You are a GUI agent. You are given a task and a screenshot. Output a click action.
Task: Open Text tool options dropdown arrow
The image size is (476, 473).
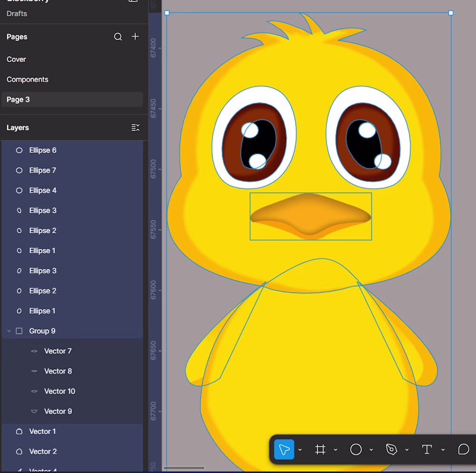click(x=443, y=450)
